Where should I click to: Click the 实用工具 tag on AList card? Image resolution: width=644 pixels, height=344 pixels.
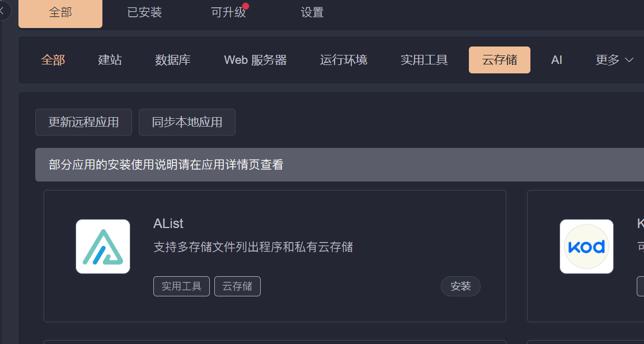(x=181, y=286)
